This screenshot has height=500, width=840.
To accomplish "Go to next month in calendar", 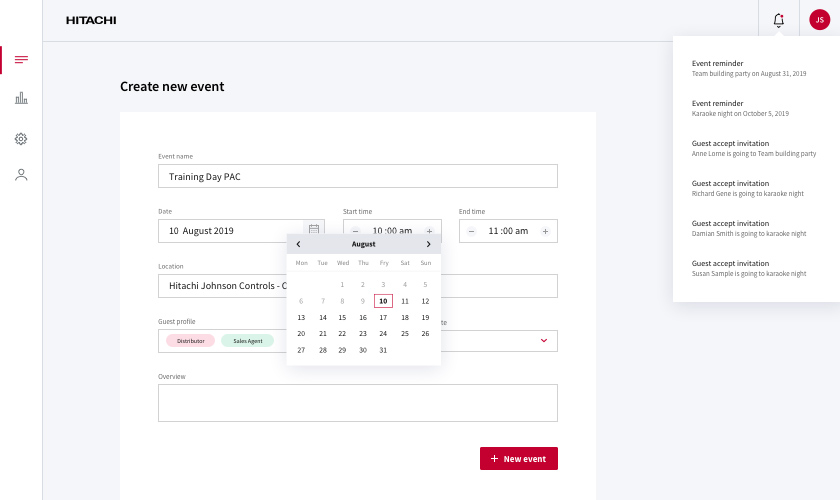I will [428, 244].
